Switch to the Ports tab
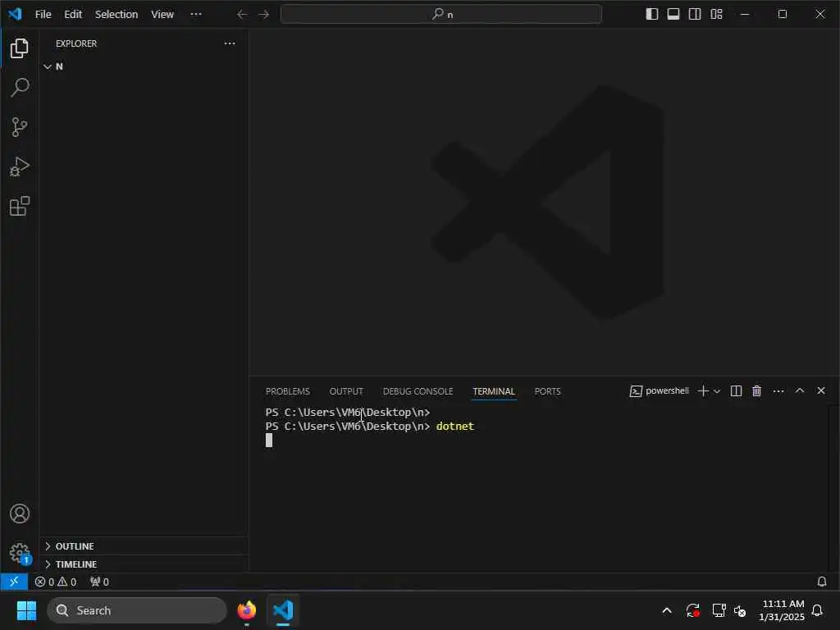This screenshot has height=630, width=840. tap(547, 391)
